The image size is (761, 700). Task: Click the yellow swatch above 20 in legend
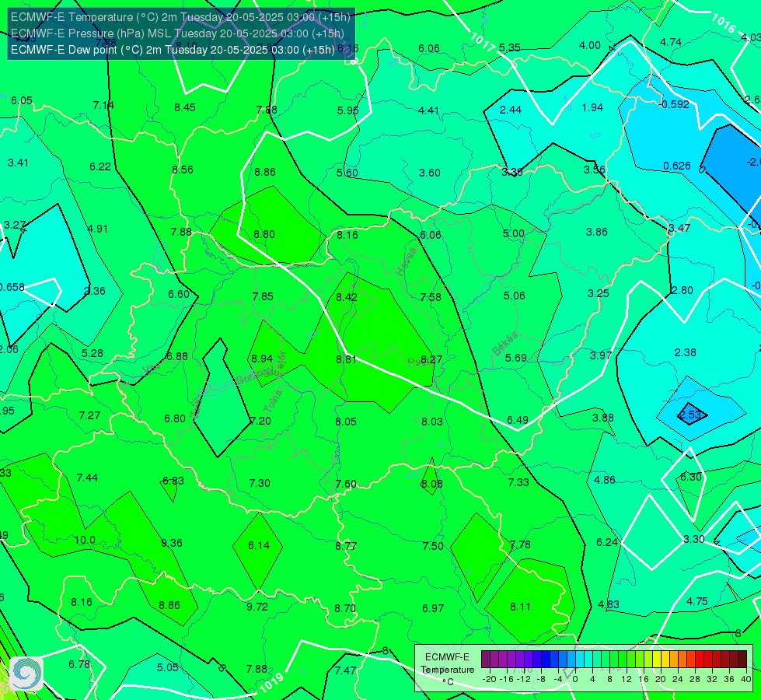[x=657, y=660]
